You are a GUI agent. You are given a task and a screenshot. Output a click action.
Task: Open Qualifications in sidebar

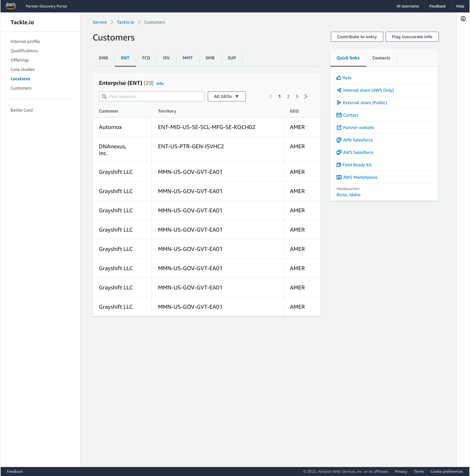point(24,51)
